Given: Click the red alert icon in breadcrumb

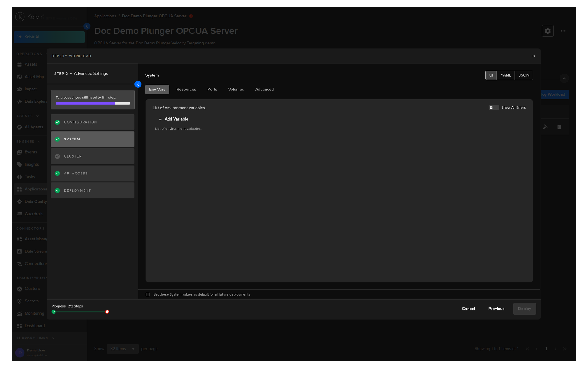Looking at the screenshot, I should (x=191, y=16).
